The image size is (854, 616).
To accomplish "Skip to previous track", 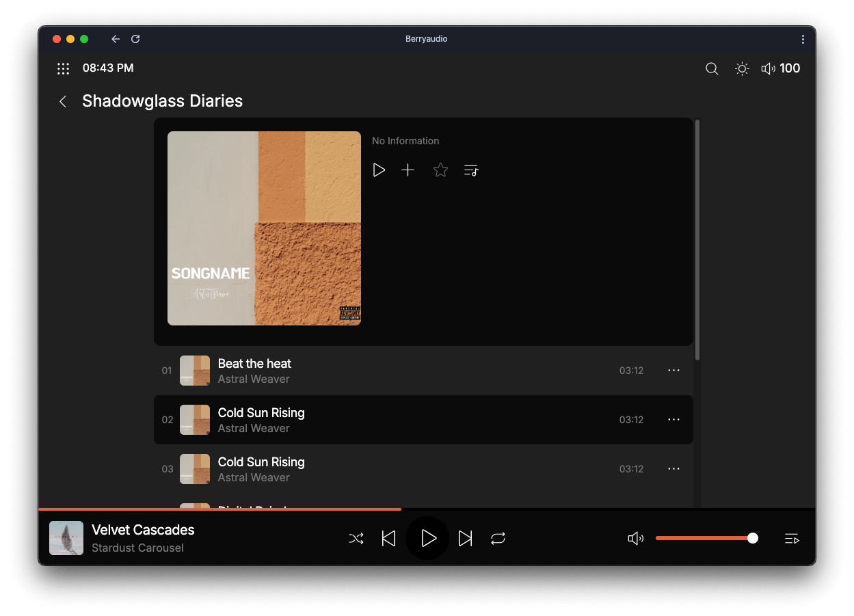I will 388,539.
